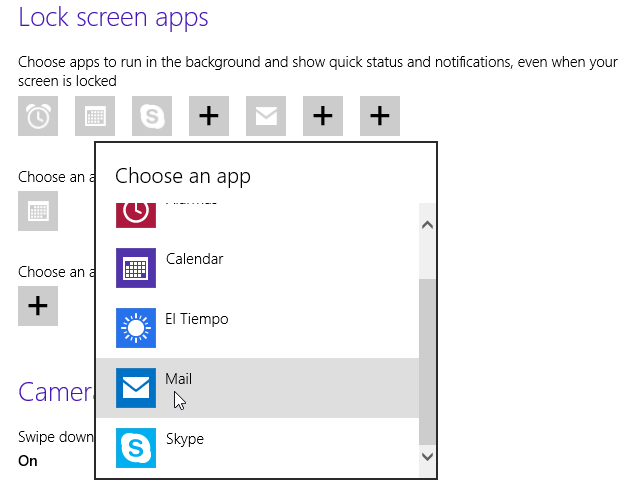
Task: Choose the Calendar text label in popup
Action: (194, 259)
